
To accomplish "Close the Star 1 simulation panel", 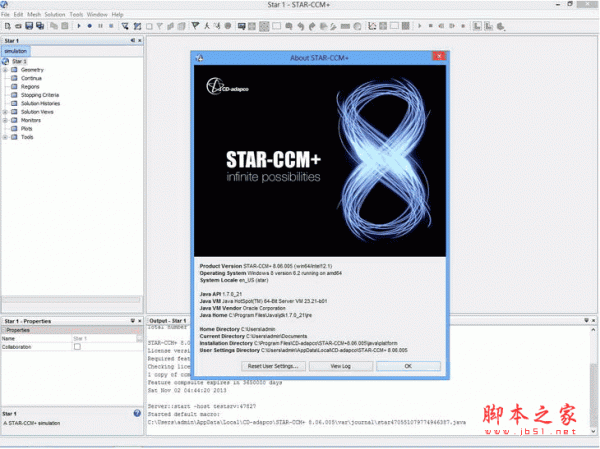I will click(x=140, y=41).
